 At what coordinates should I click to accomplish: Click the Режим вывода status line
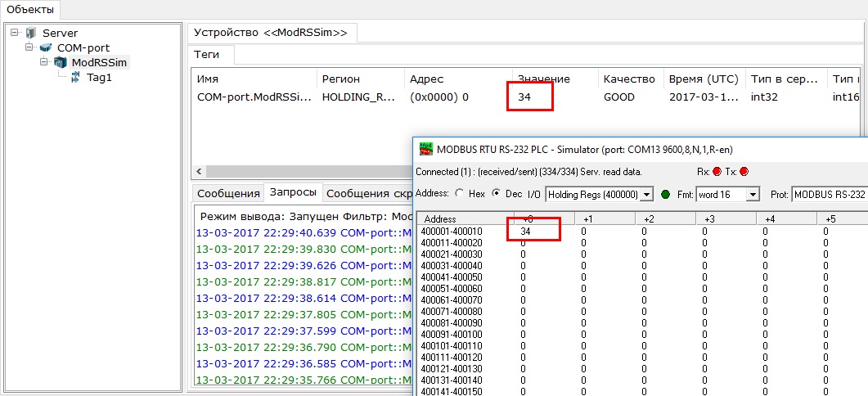point(307,217)
